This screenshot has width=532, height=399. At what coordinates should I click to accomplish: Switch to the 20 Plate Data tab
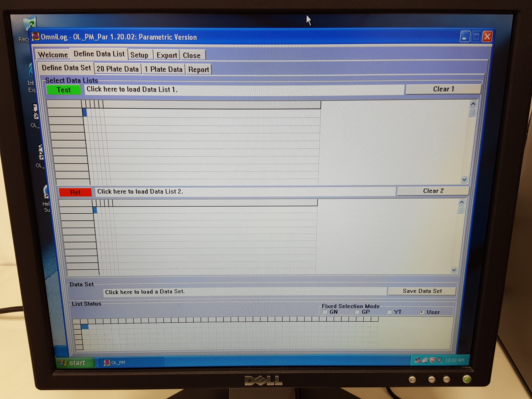tap(118, 69)
